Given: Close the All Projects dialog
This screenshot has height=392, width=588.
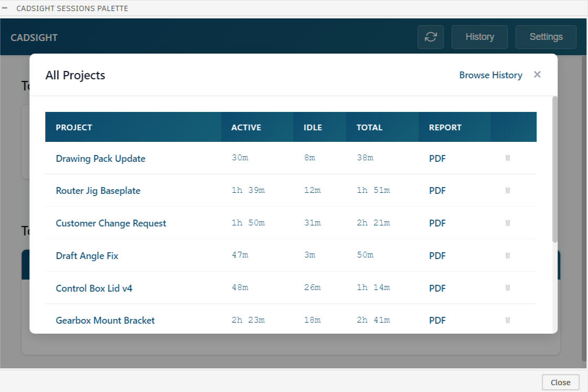Looking at the screenshot, I should click(x=537, y=75).
